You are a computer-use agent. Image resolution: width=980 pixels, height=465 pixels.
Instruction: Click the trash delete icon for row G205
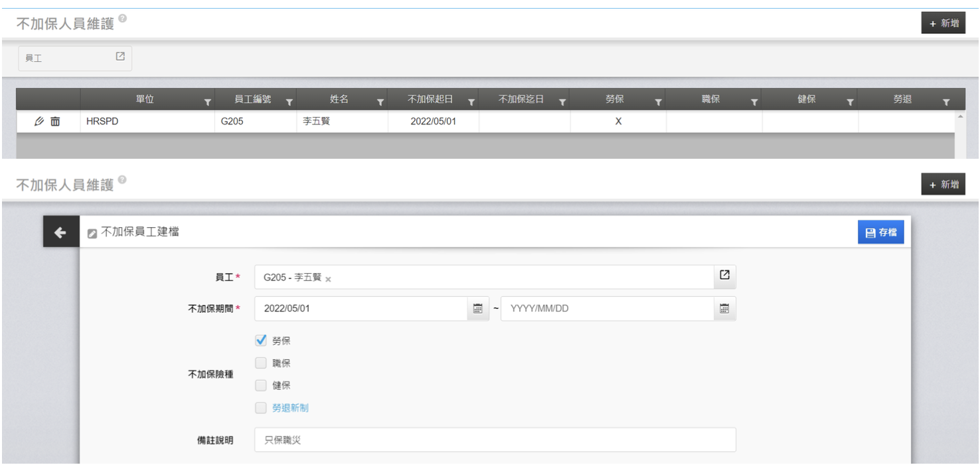point(55,122)
